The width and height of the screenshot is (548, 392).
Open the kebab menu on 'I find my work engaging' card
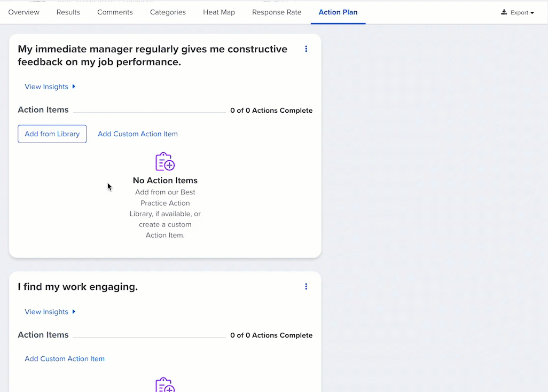[x=306, y=287]
